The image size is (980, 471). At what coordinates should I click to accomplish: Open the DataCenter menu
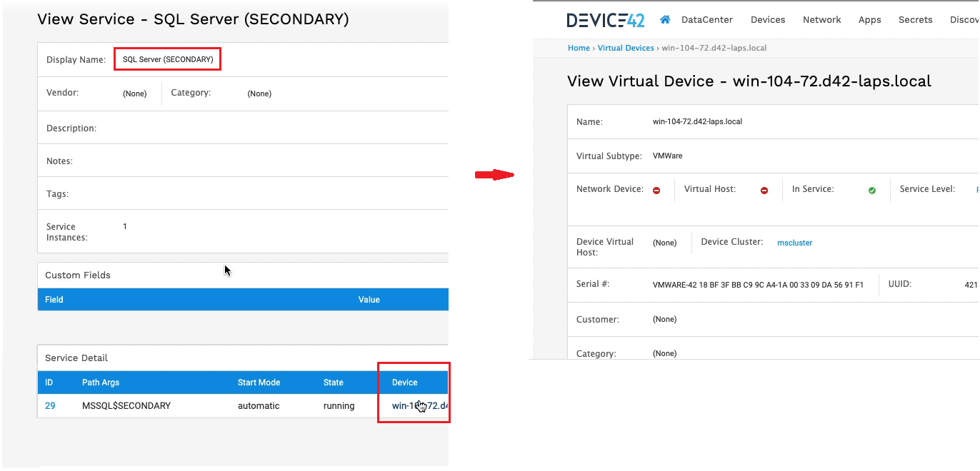[707, 20]
